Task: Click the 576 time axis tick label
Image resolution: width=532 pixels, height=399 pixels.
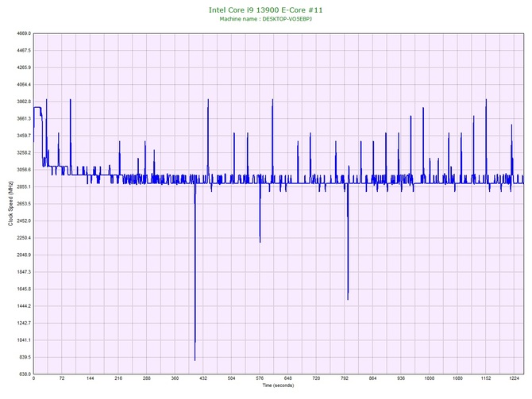Action: [260, 378]
